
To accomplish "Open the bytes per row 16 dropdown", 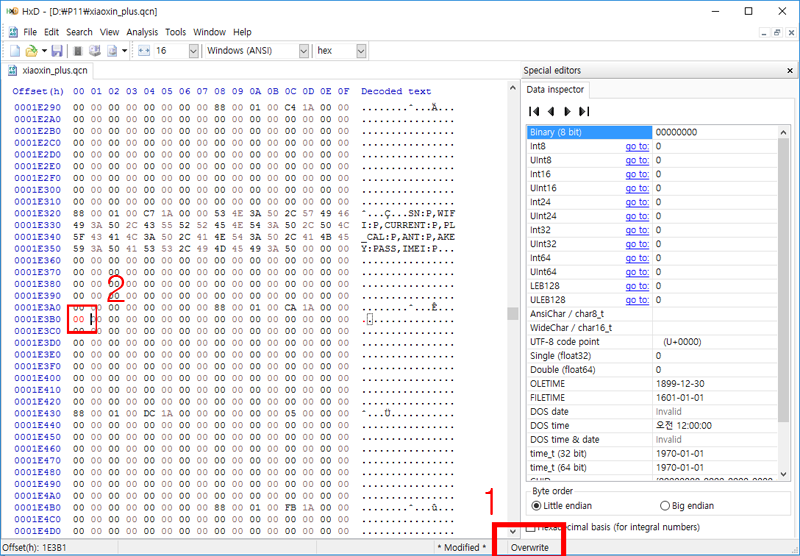I will [x=193, y=50].
